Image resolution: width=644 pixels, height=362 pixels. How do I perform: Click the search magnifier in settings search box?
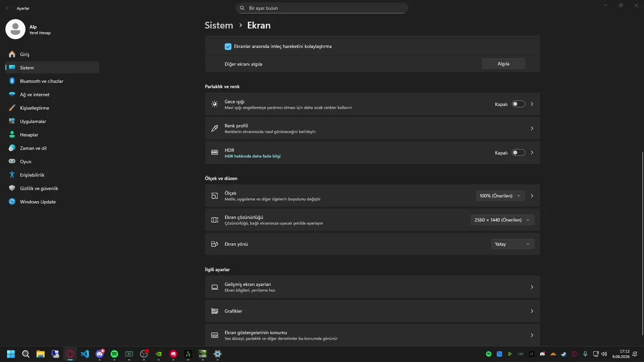[x=242, y=8]
